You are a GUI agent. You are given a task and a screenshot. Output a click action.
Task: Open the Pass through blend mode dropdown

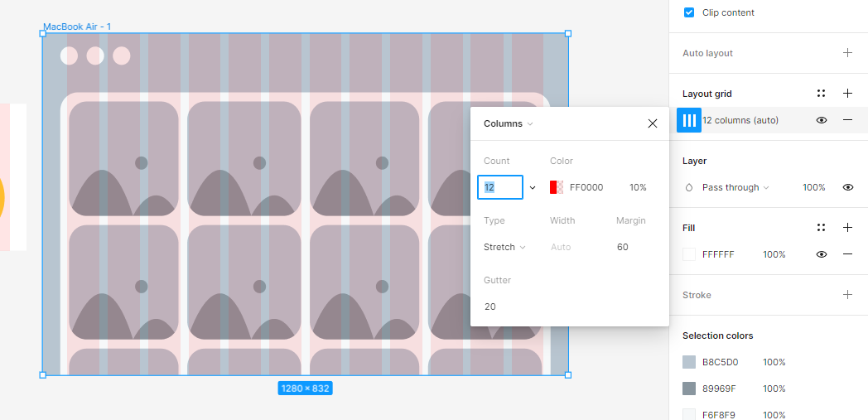pos(735,187)
